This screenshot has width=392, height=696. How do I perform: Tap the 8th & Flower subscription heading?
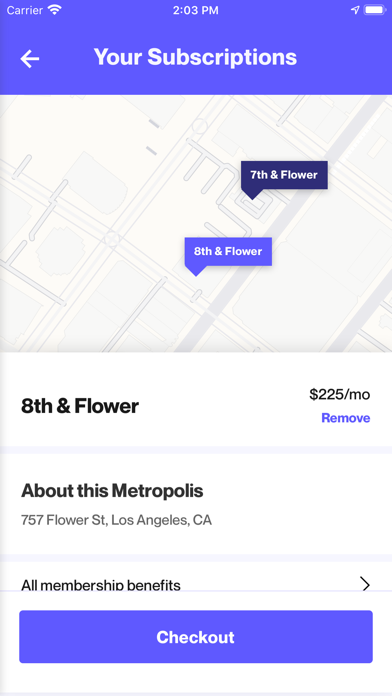[x=80, y=406]
